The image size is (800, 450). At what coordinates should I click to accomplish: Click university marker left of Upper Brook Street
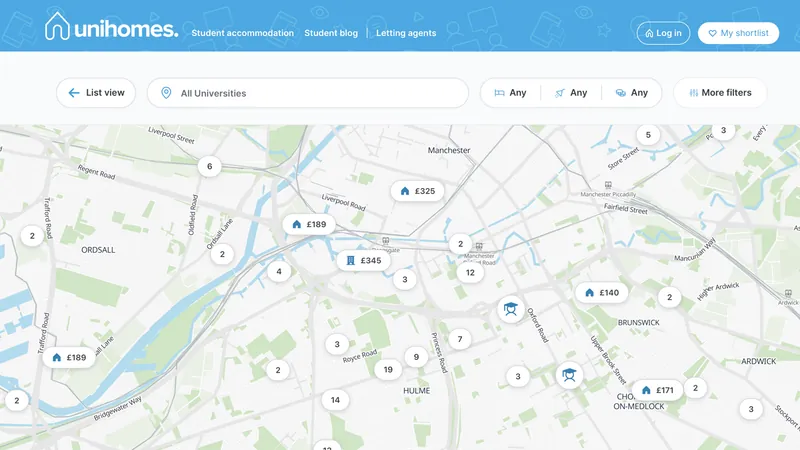coord(569,376)
